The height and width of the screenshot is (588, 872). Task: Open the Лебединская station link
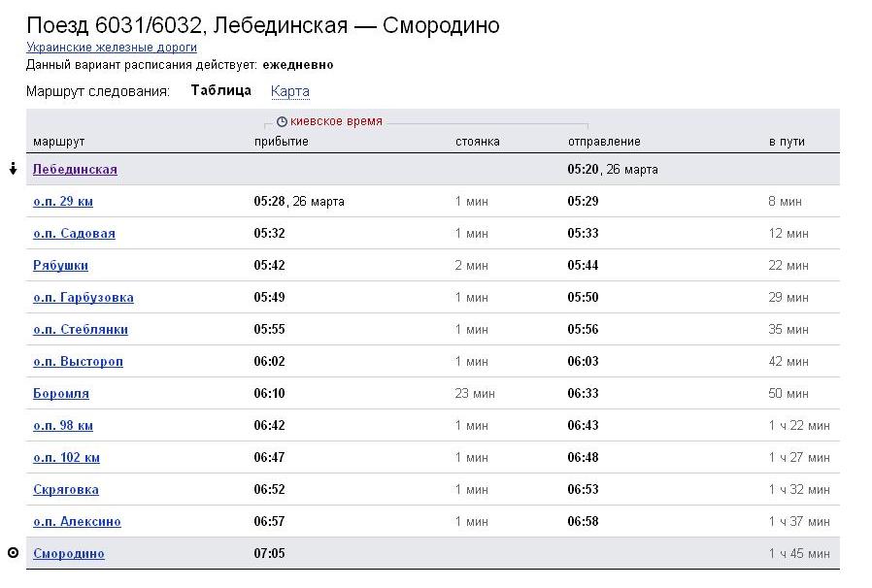tap(75, 169)
